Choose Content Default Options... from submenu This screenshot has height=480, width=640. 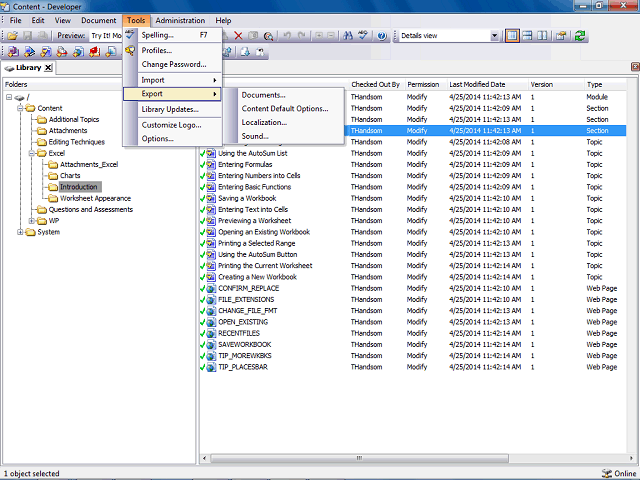click(285, 109)
